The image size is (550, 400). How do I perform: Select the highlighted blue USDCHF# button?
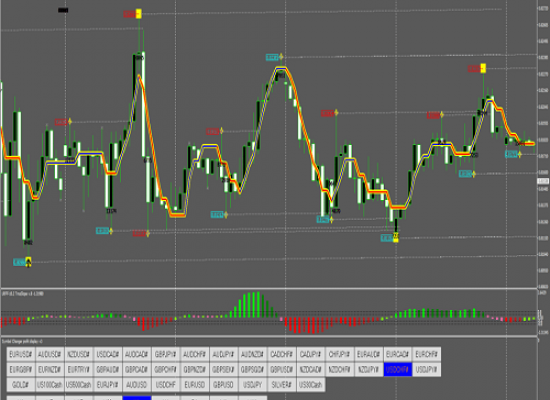coord(397,369)
